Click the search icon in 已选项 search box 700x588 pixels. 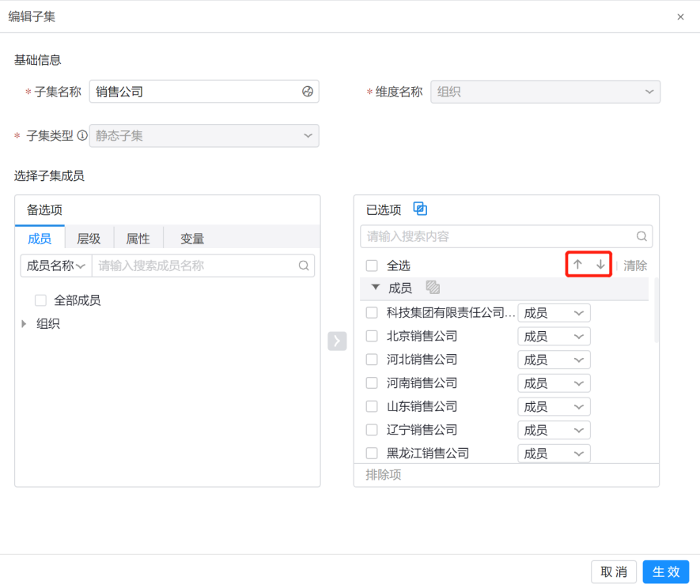click(x=642, y=236)
